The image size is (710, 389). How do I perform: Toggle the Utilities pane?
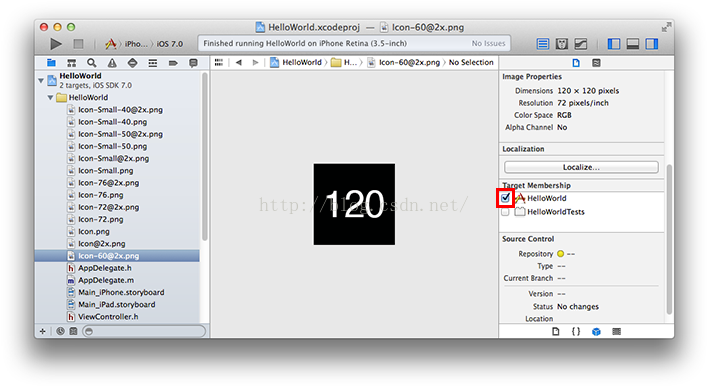(652, 43)
